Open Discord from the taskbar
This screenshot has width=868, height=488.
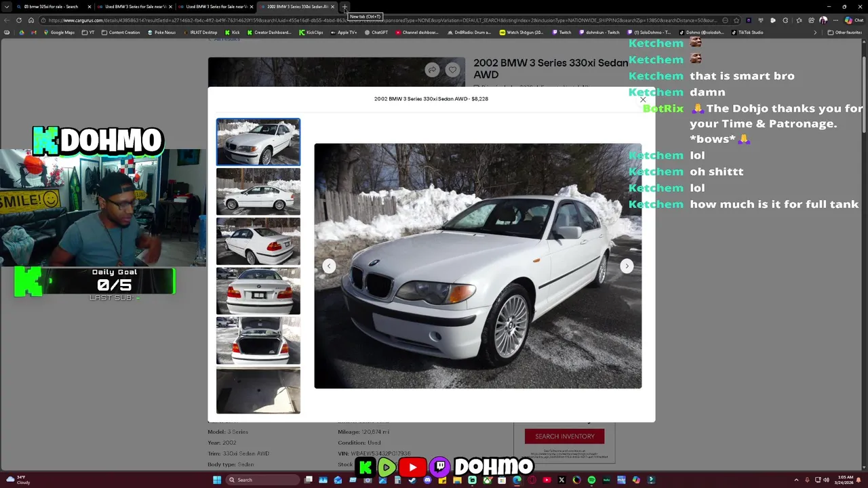click(x=427, y=480)
